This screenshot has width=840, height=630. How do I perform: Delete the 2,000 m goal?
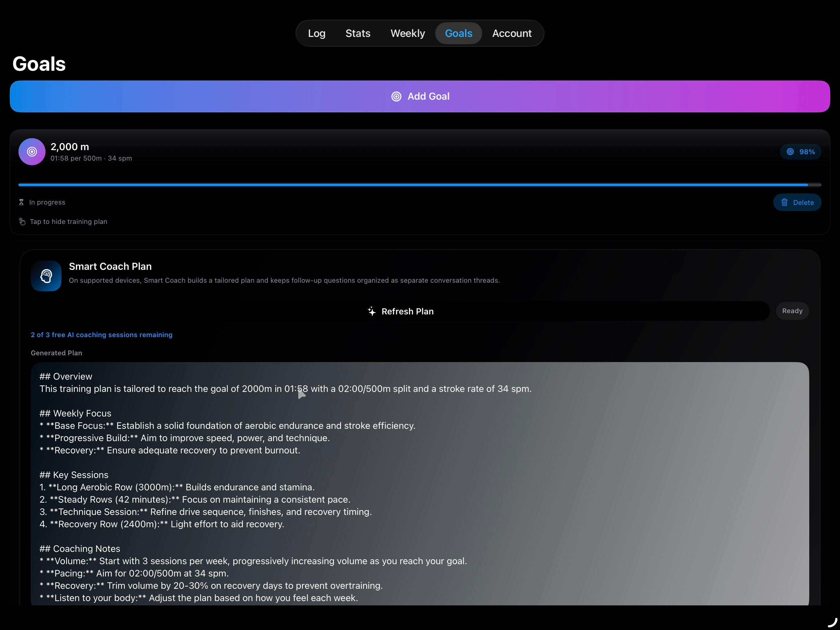797,202
